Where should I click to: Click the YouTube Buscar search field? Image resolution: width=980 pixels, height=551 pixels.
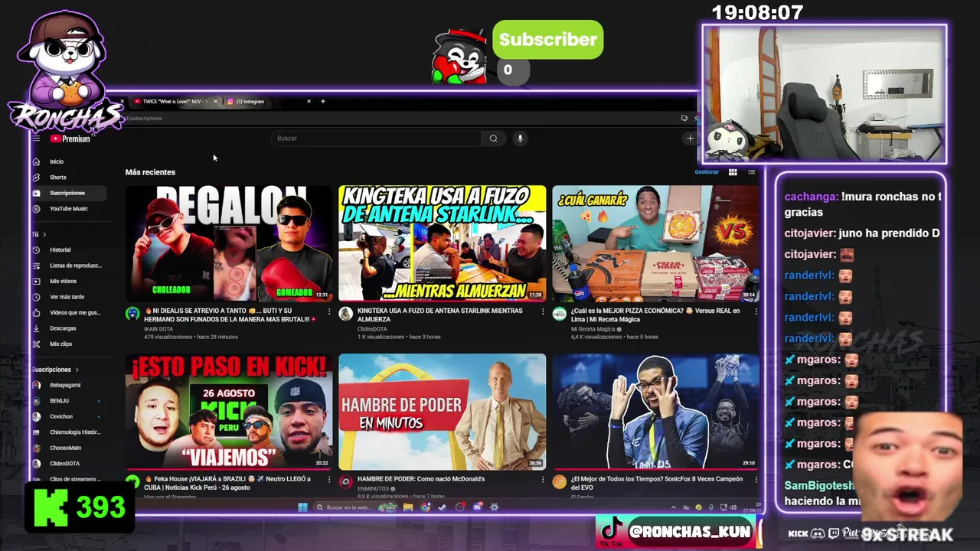pos(377,139)
